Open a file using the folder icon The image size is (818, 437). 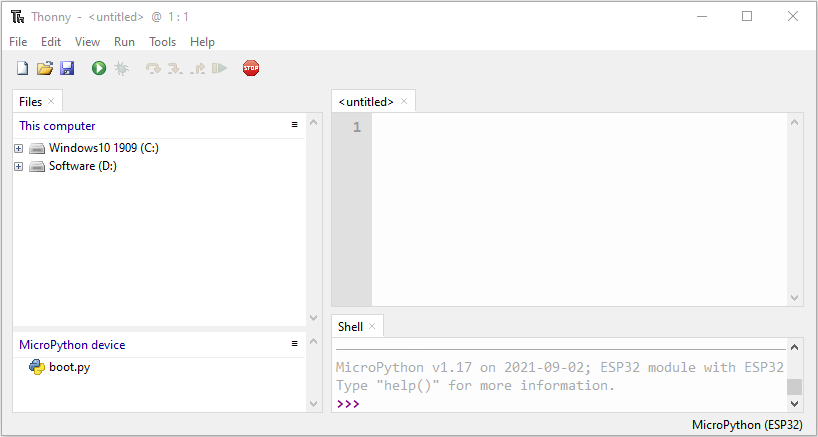(45, 68)
